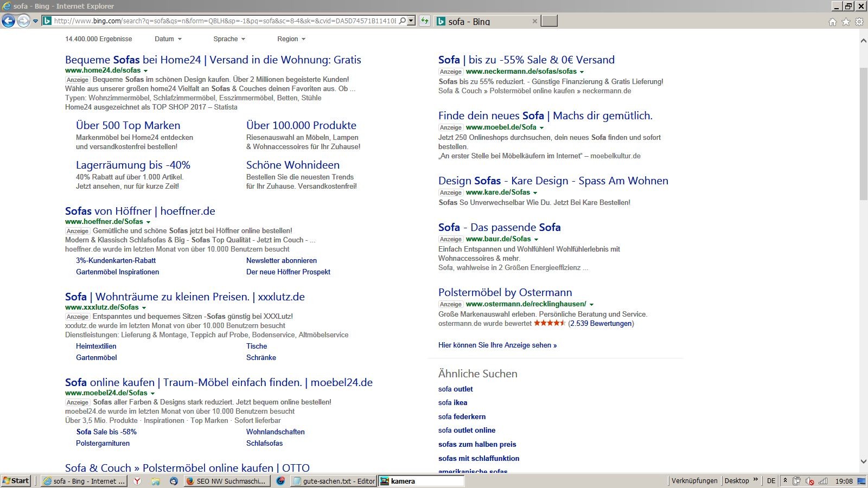Click the network signal tray icon
Viewport: 868px width, 488px height.
(823, 481)
